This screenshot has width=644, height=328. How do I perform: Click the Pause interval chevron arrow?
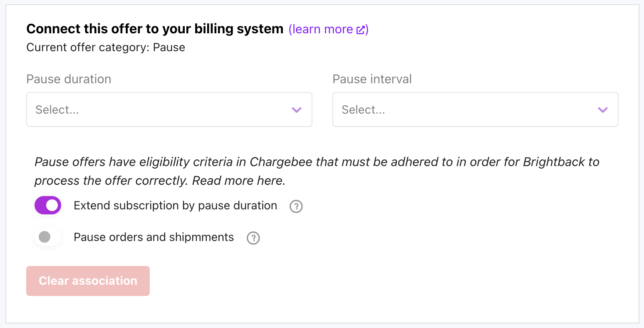(x=602, y=110)
